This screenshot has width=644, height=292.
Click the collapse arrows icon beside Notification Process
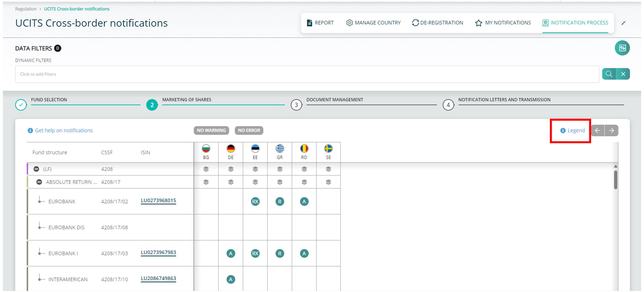point(623,23)
